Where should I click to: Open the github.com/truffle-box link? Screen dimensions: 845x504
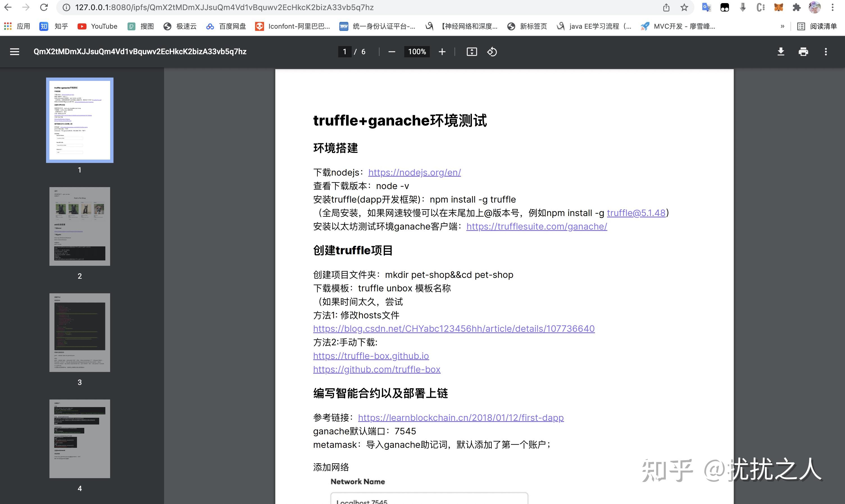[x=377, y=369]
